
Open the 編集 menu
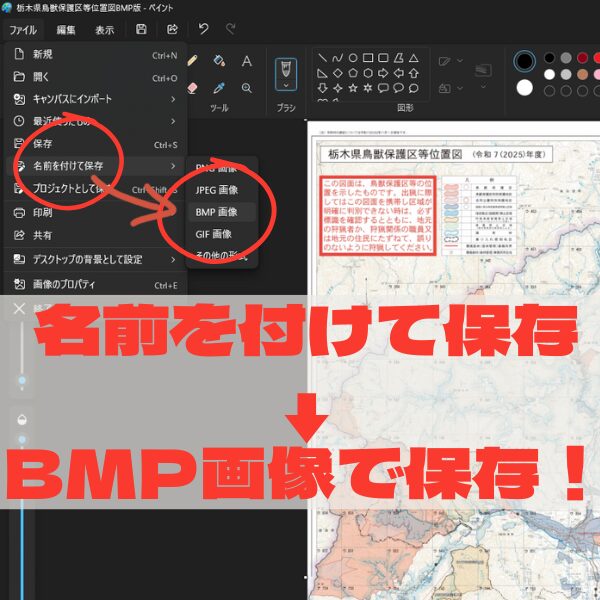66,30
